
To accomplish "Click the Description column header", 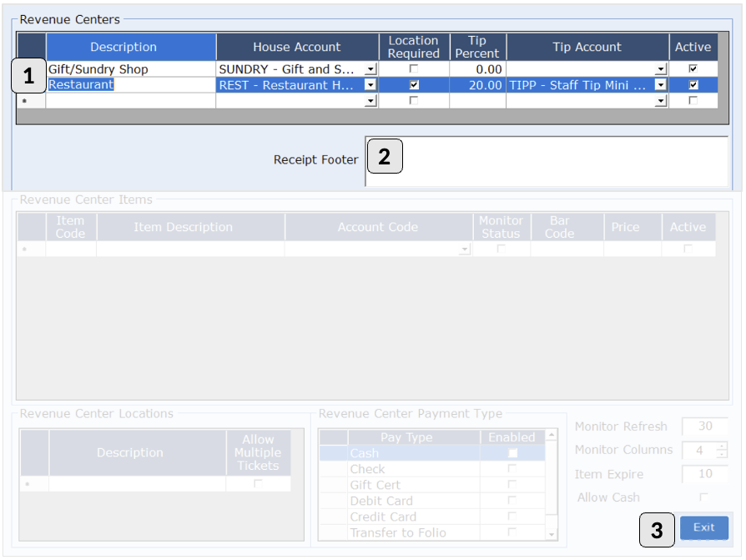I will [x=123, y=48].
